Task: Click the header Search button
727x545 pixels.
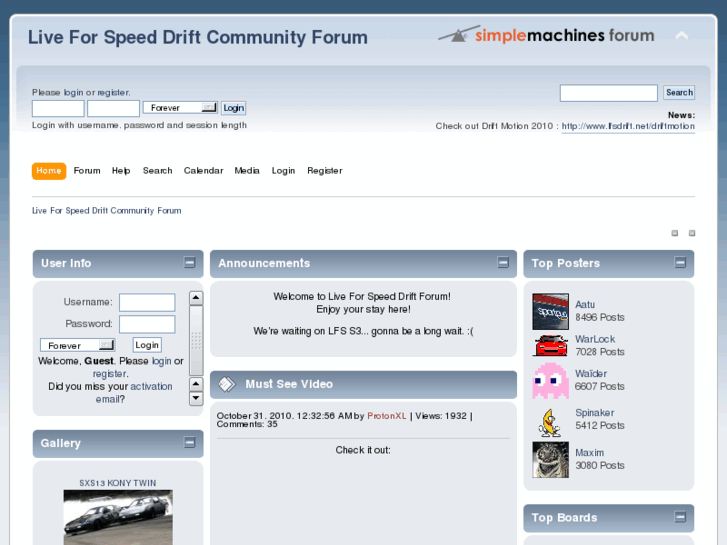Action: (x=679, y=93)
